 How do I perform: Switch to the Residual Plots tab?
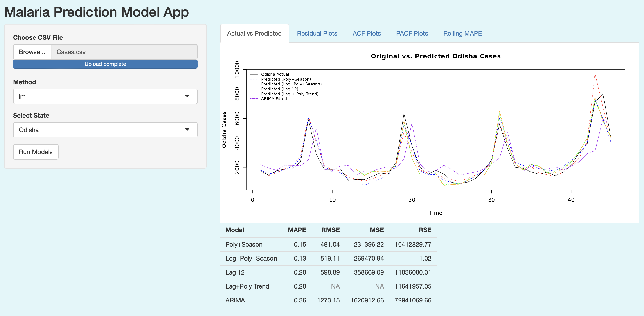pos(317,34)
